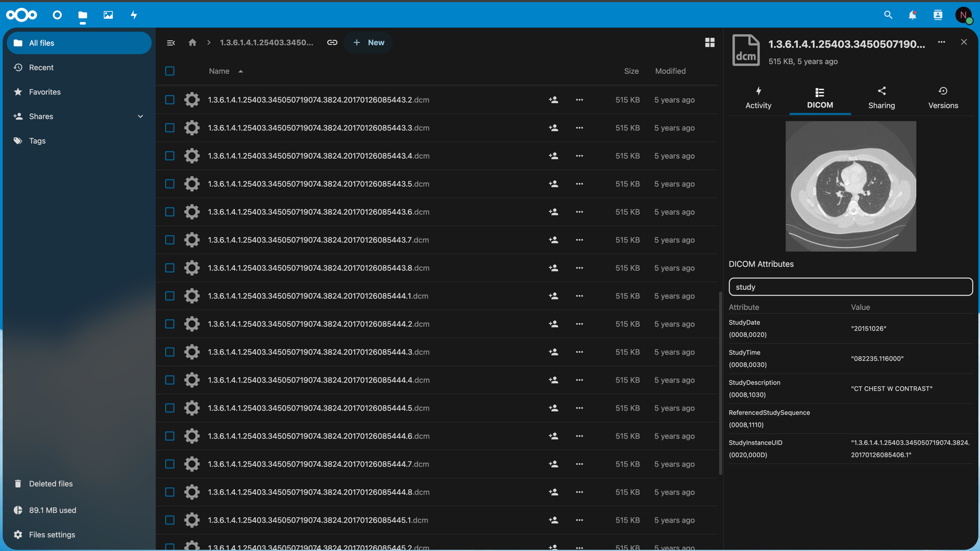Select all files checkbox in header

click(x=170, y=71)
